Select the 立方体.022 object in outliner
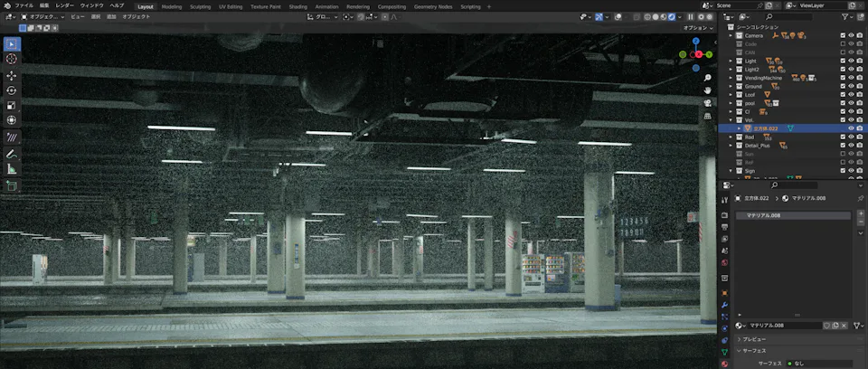Viewport: 868px width, 369px height. coord(767,128)
